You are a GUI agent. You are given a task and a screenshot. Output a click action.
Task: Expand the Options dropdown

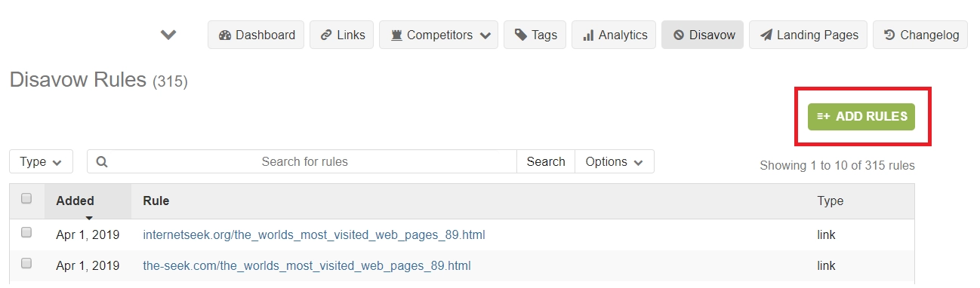coord(615,161)
